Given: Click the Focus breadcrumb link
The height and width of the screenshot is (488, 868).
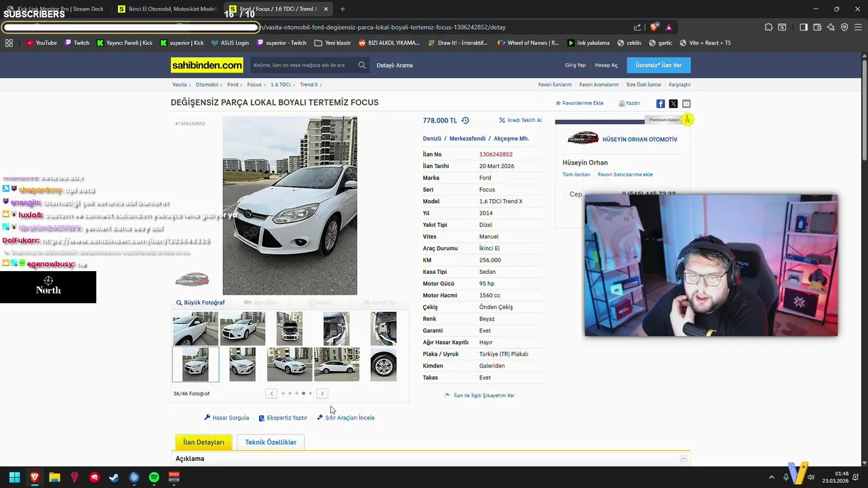Looking at the screenshot, I should tap(254, 85).
